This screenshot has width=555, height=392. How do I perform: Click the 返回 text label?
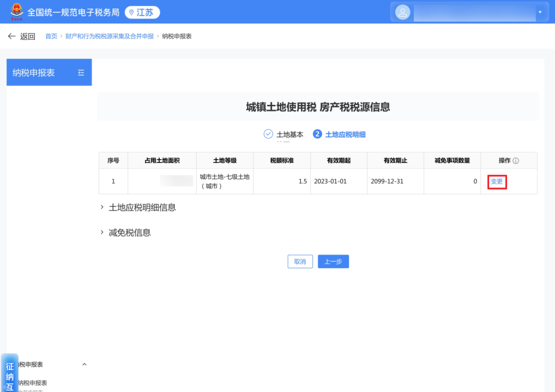click(28, 36)
